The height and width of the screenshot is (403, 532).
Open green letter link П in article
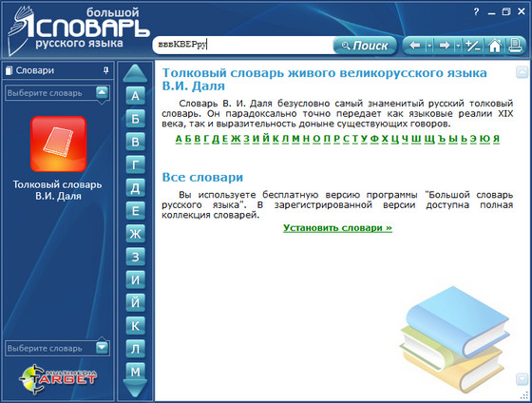point(327,139)
